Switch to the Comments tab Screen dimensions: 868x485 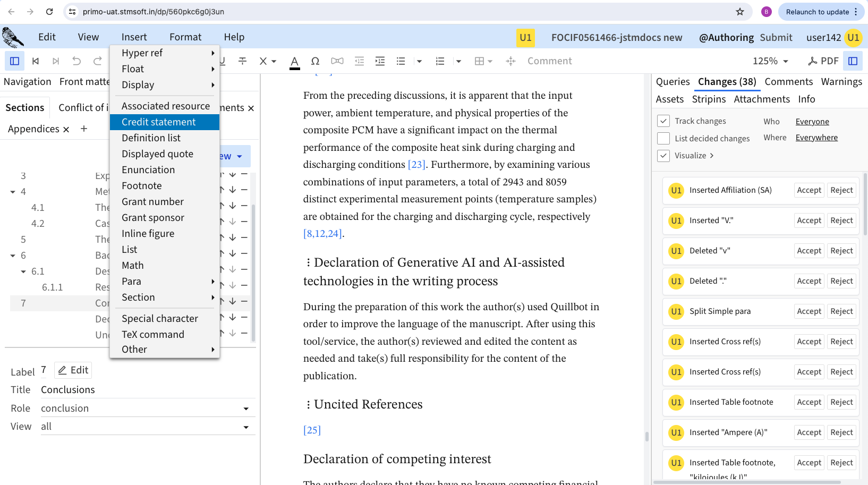coord(788,82)
